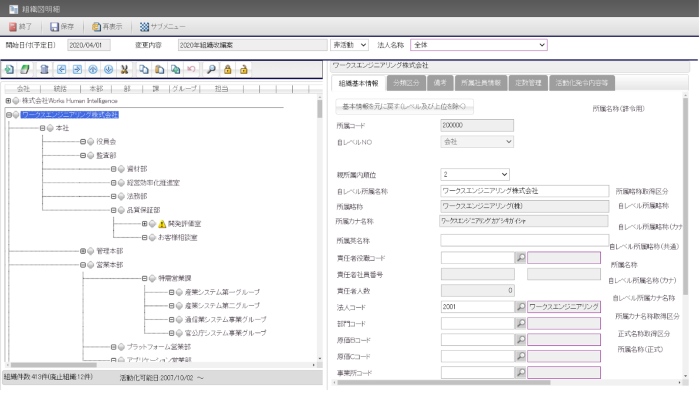Open the 非活動 status dropdown
Screen dimensions: 700x394
coord(350,45)
